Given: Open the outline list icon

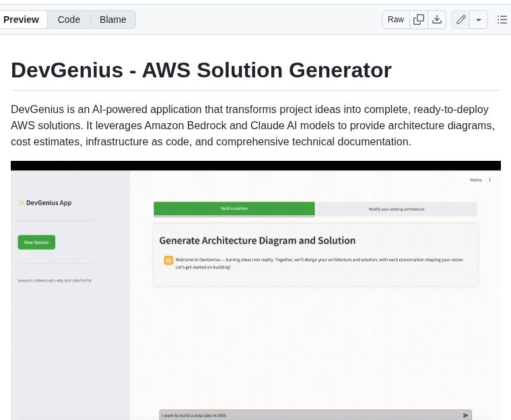Looking at the screenshot, I should coord(502,20).
